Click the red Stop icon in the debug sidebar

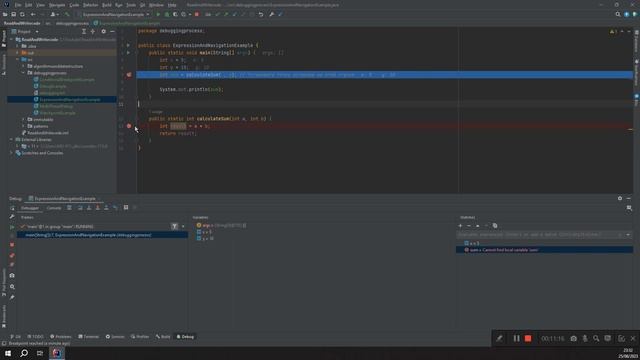tap(12, 245)
